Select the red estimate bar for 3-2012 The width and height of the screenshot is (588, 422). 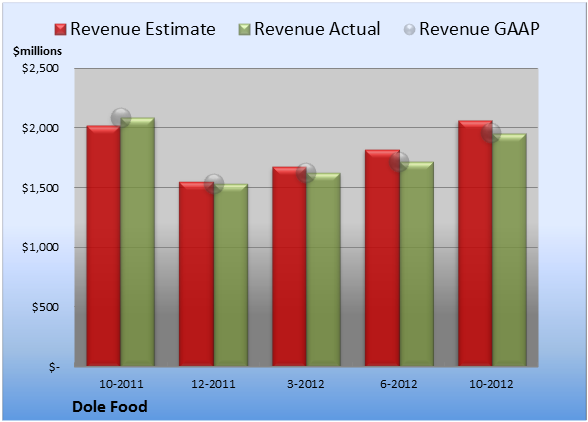[290, 266]
